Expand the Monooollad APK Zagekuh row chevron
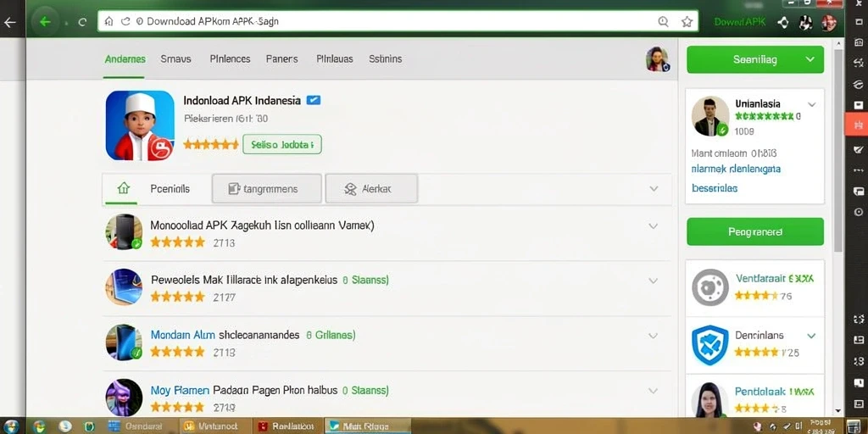 [654, 225]
